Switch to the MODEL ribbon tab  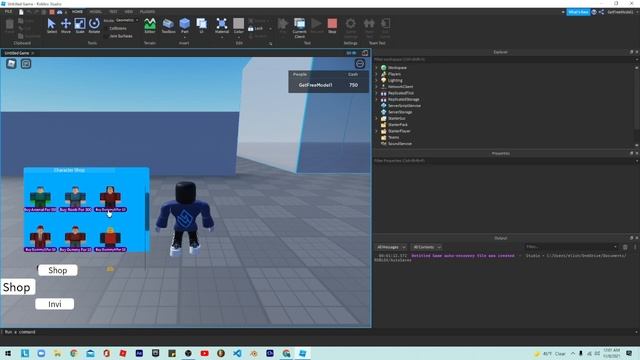[x=96, y=12]
